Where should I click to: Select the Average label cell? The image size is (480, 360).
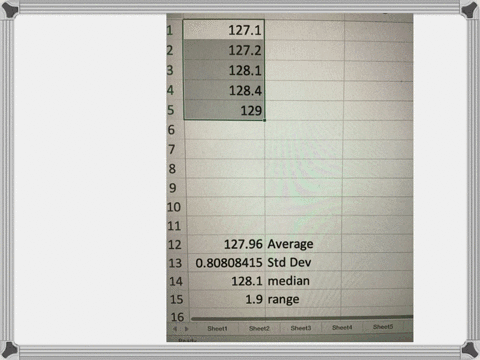click(303, 244)
